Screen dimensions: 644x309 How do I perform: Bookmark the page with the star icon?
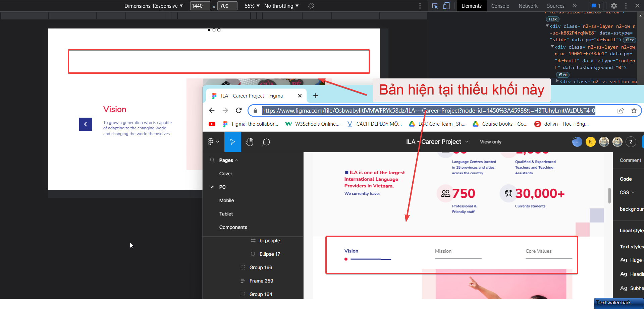[634, 111]
